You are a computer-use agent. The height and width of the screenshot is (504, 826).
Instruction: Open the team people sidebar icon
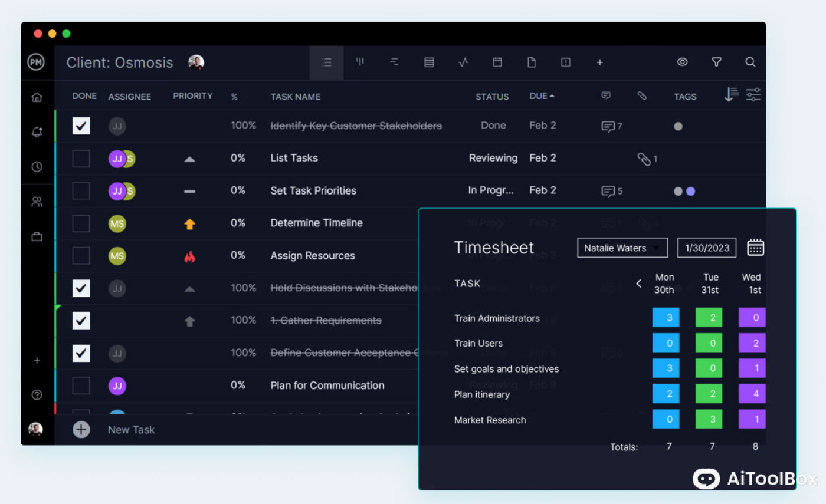[37, 202]
